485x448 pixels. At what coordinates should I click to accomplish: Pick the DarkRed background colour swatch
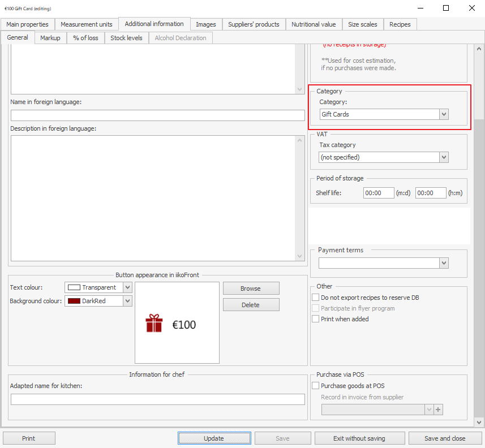pos(74,301)
